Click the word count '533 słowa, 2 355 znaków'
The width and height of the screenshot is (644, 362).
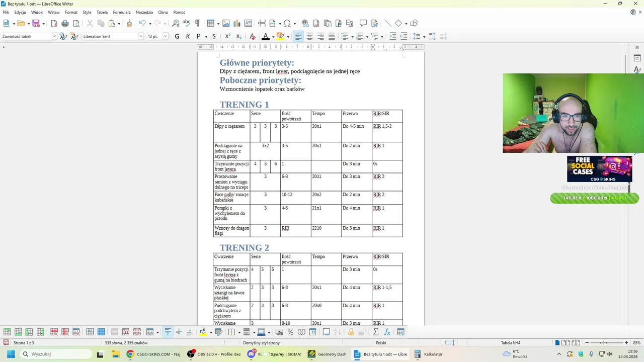point(126,342)
